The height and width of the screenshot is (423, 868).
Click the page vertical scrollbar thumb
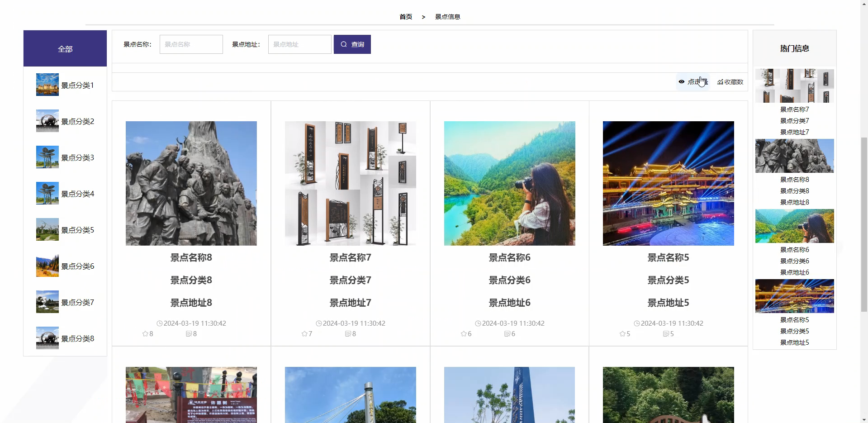pyautogui.click(x=864, y=224)
